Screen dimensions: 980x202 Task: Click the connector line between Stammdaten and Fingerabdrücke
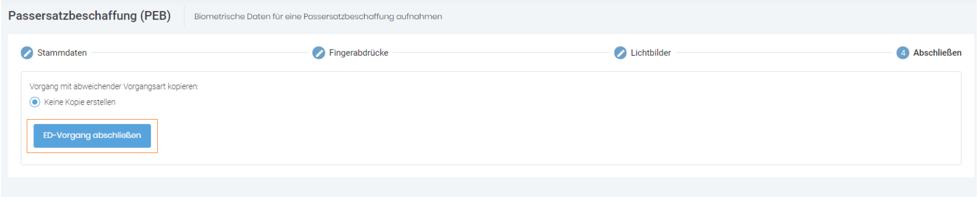pyautogui.click(x=200, y=53)
